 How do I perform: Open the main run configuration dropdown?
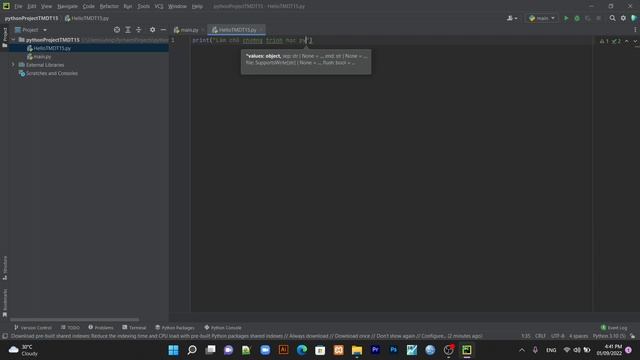point(542,18)
